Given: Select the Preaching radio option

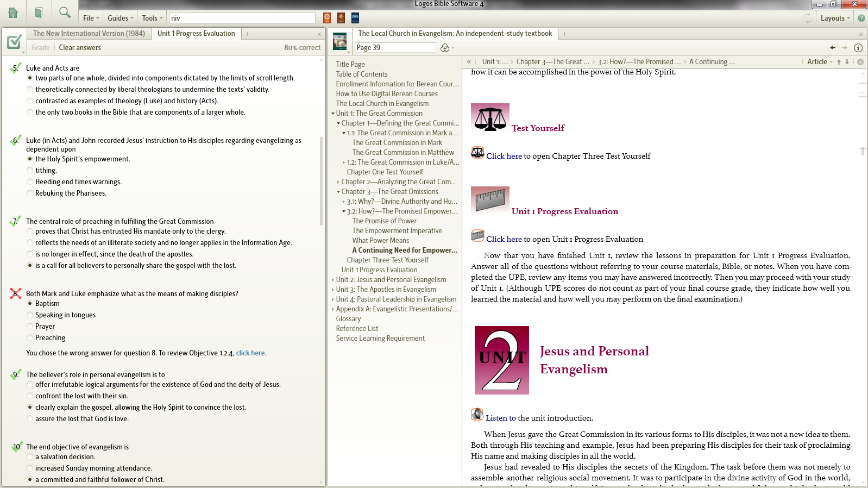Looking at the screenshot, I should [x=30, y=338].
